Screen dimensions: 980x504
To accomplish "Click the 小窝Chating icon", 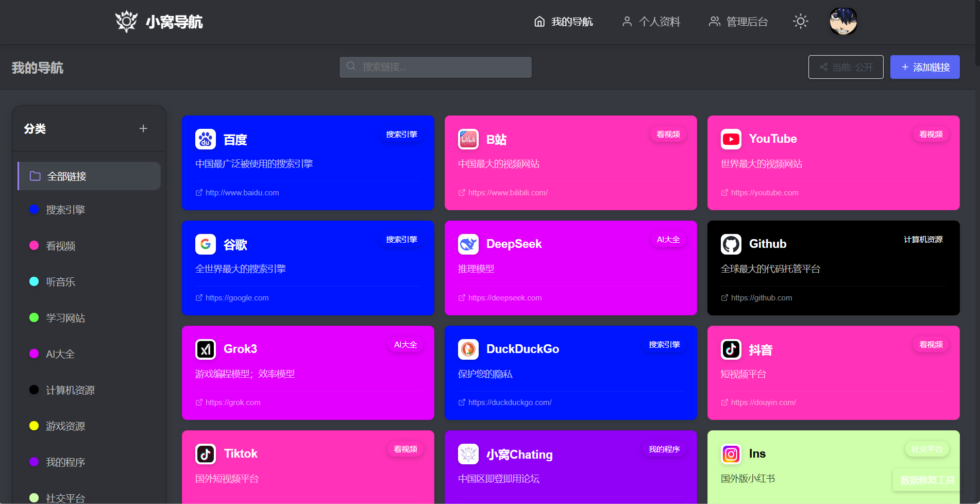I will 468,454.
